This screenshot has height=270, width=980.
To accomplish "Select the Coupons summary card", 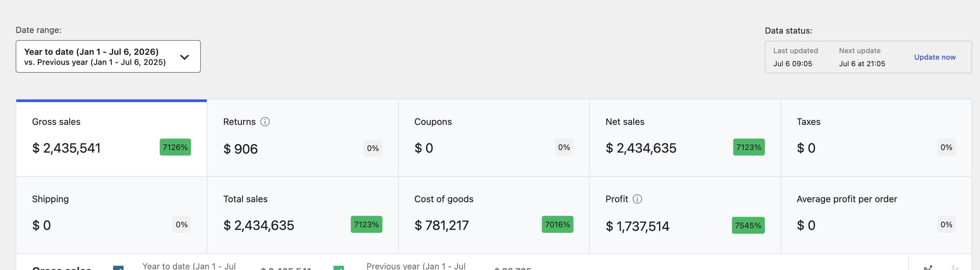I will pos(494,138).
